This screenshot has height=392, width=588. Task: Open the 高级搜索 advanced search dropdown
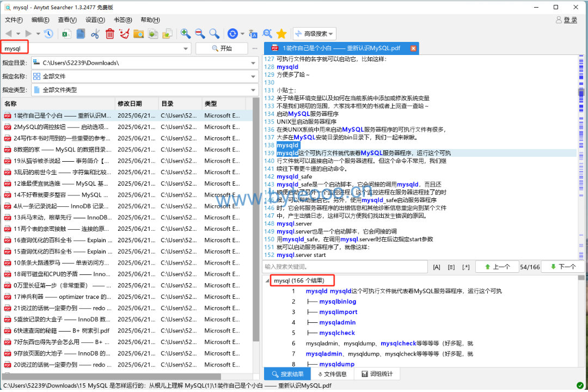click(315, 34)
